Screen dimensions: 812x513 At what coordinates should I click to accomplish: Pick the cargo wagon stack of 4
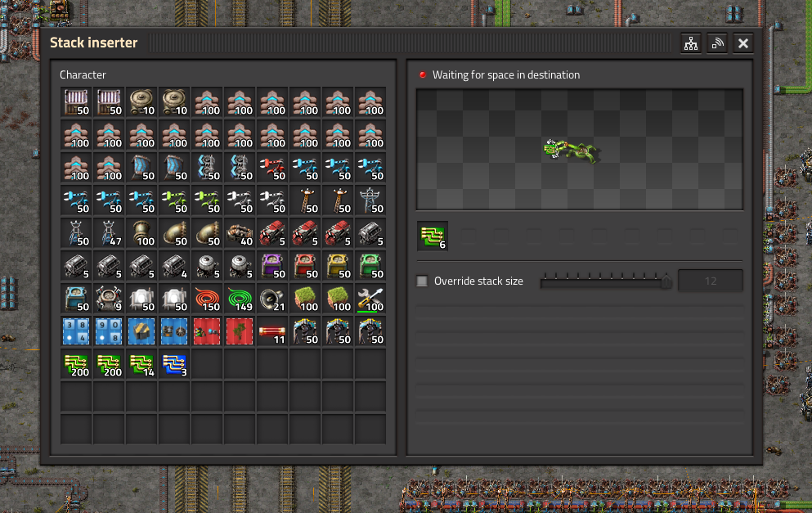pyautogui.click(x=174, y=265)
